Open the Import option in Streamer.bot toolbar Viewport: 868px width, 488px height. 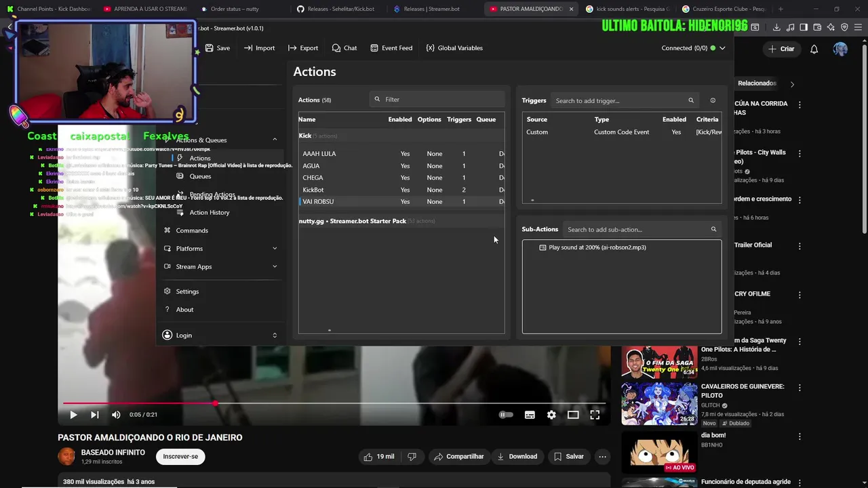click(x=260, y=48)
